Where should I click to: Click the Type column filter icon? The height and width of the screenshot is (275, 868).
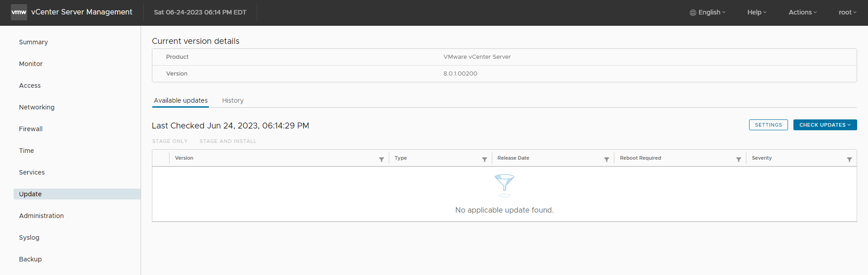click(485, 159)
